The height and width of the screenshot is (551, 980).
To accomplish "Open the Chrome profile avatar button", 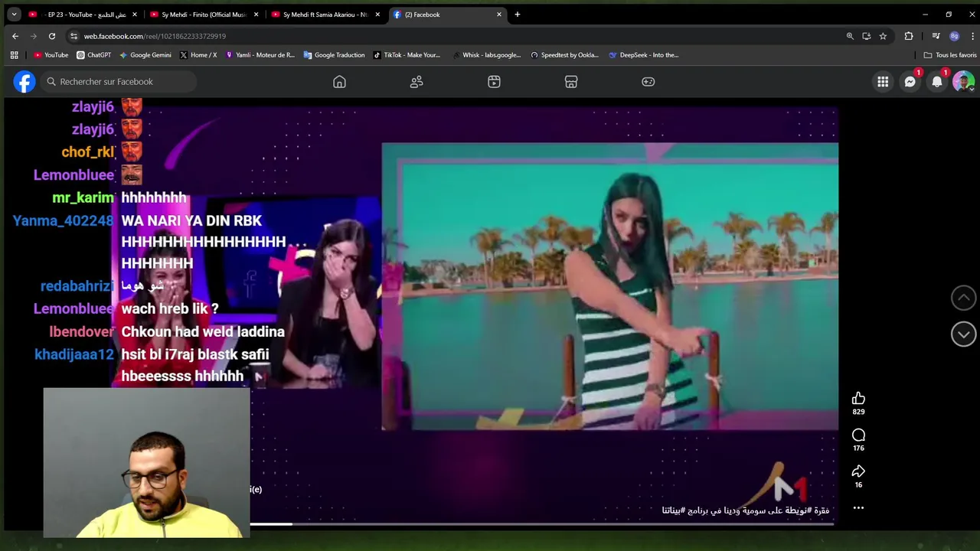I will pos(954,36).
